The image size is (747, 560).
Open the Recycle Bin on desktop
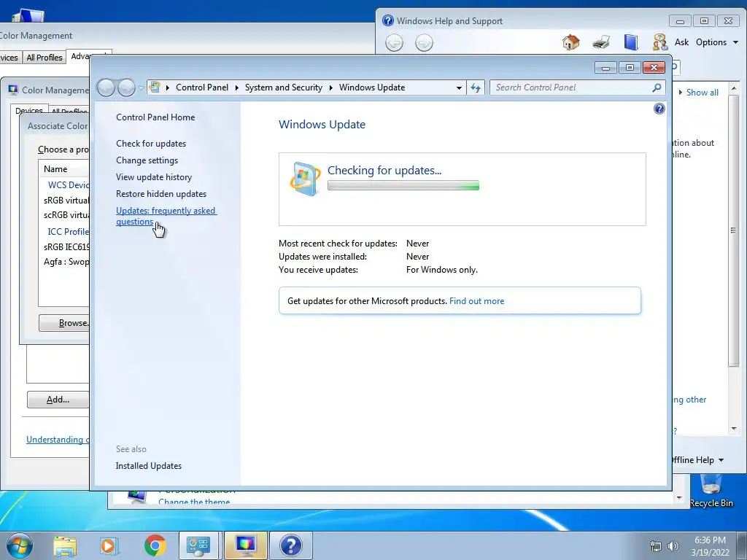[711, 491]
